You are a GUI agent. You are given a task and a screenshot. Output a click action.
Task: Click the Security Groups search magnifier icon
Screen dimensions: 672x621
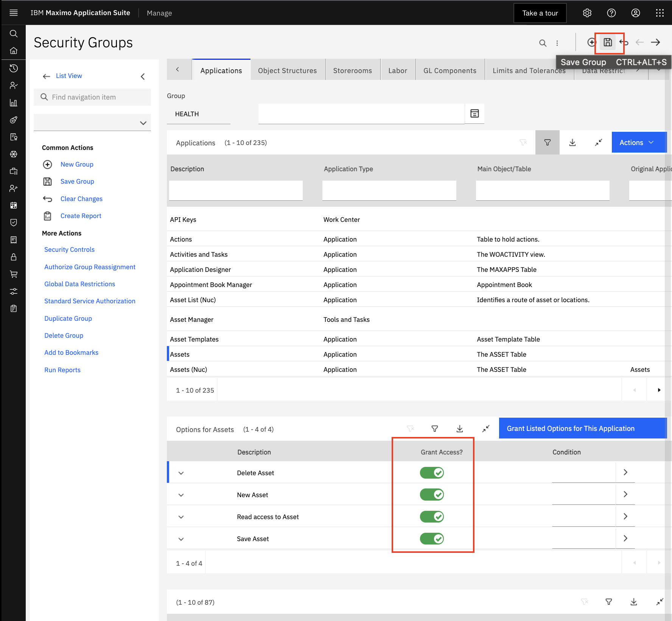543,43
